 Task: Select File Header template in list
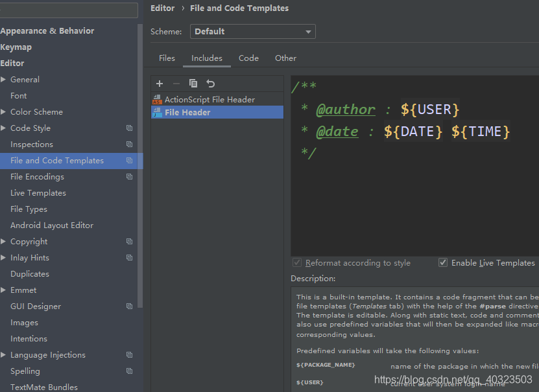pyautogui.click(x=217, y=112)
